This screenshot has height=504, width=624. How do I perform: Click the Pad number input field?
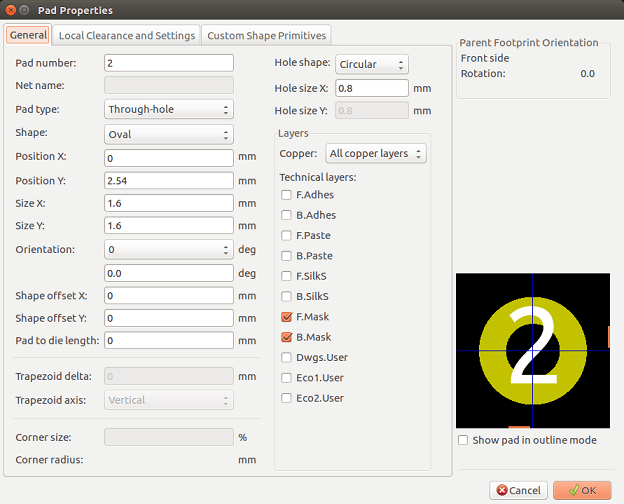coord(168,63)
